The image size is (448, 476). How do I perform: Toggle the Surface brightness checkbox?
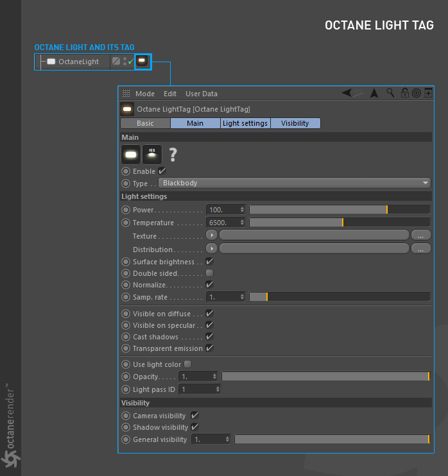point(209,261)
